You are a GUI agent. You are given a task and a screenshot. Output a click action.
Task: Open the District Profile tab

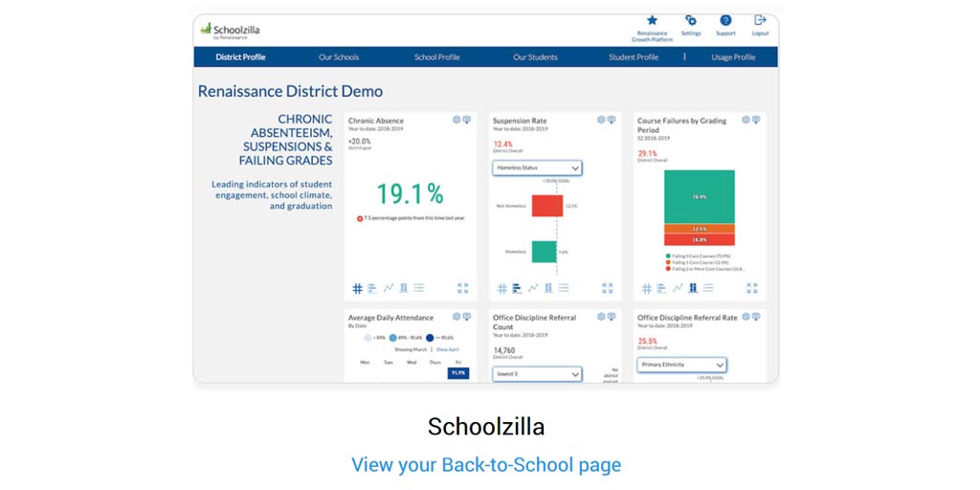point(240,56)
